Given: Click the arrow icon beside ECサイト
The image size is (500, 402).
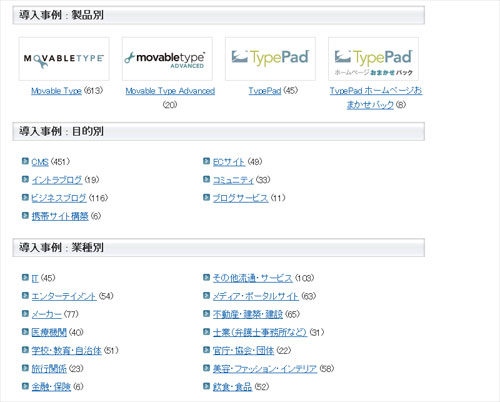Looking at the screenshot, I should pos(206,161).
